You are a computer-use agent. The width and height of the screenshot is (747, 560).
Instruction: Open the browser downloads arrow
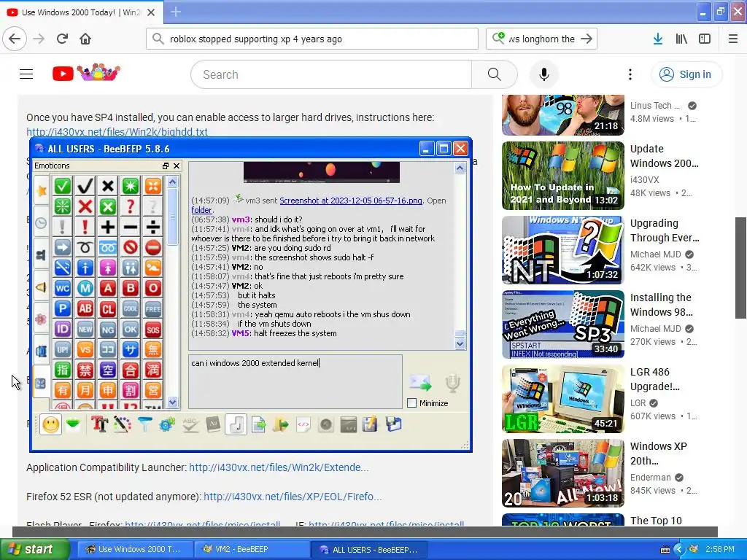click(658, 39)
